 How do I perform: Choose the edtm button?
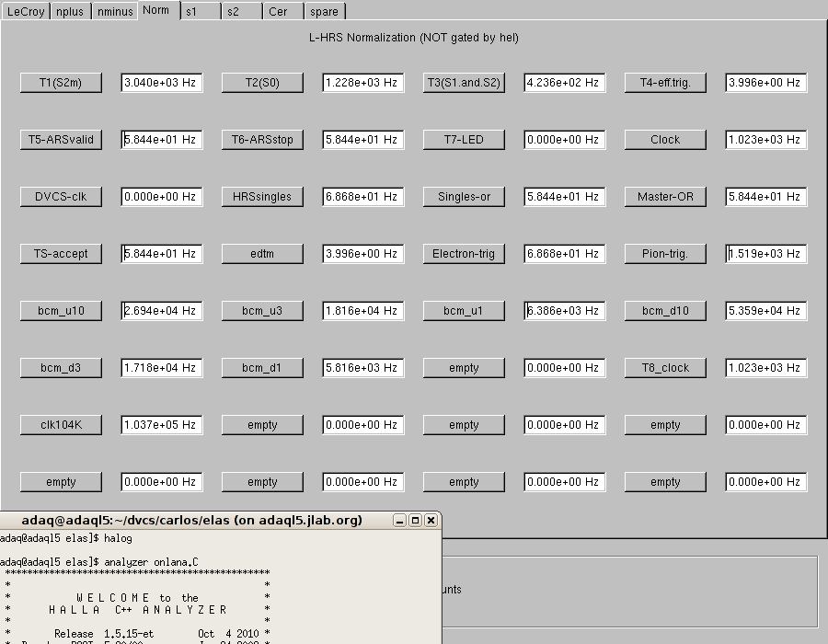tap(262, 254)
